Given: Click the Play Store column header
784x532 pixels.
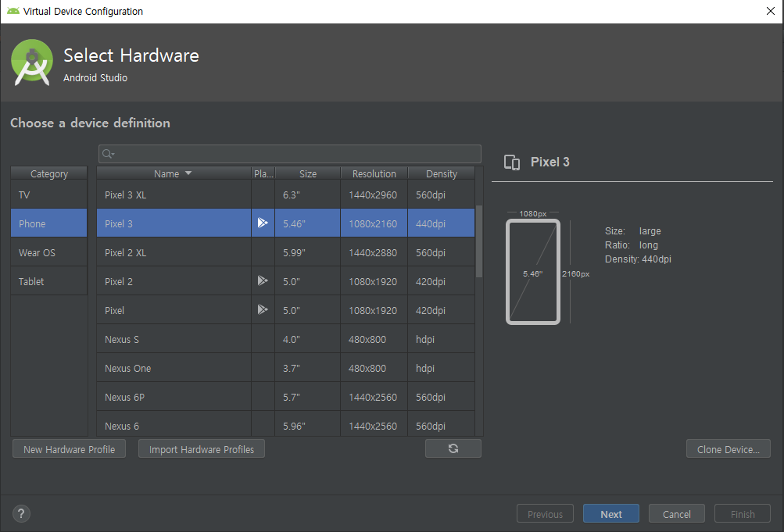Looking at the screenshot, I should pyautogui.click(x=263, y=173).
